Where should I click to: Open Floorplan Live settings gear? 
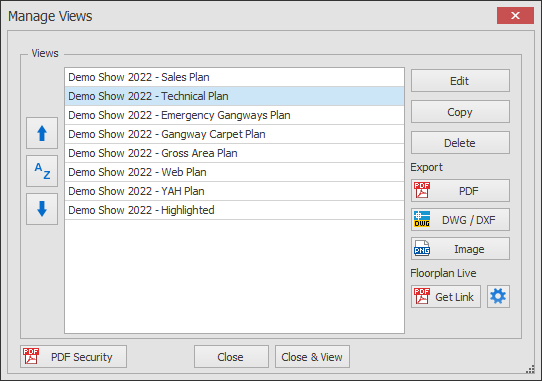pos(498,297)
